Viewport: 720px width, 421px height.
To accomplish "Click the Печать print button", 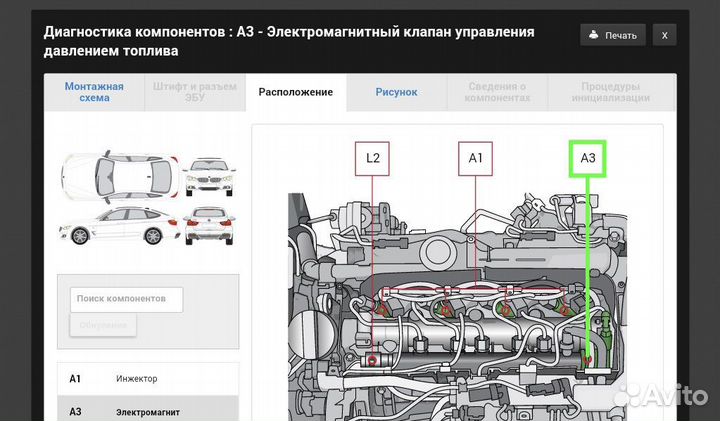I will pos(612,35).
